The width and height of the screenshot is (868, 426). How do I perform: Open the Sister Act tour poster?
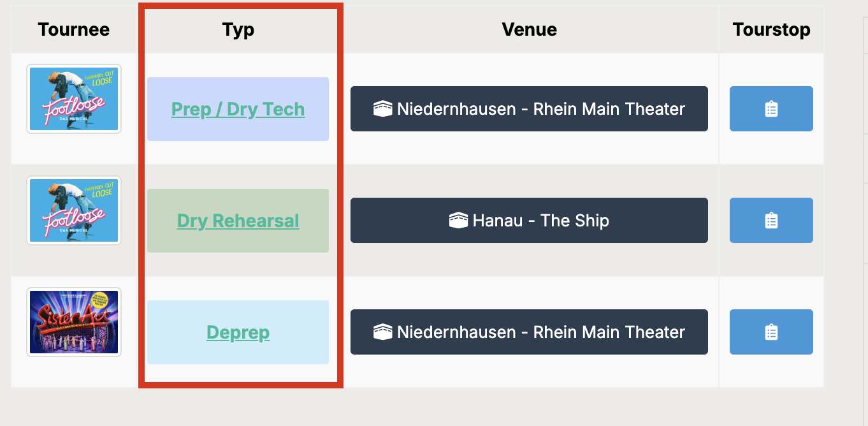point(74,322)
